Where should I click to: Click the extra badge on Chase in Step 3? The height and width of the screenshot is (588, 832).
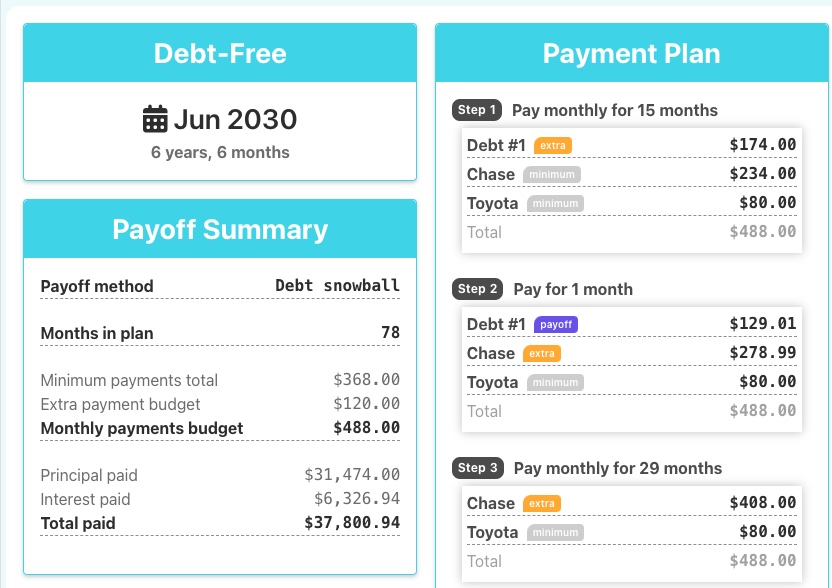[x=541, y=503]
